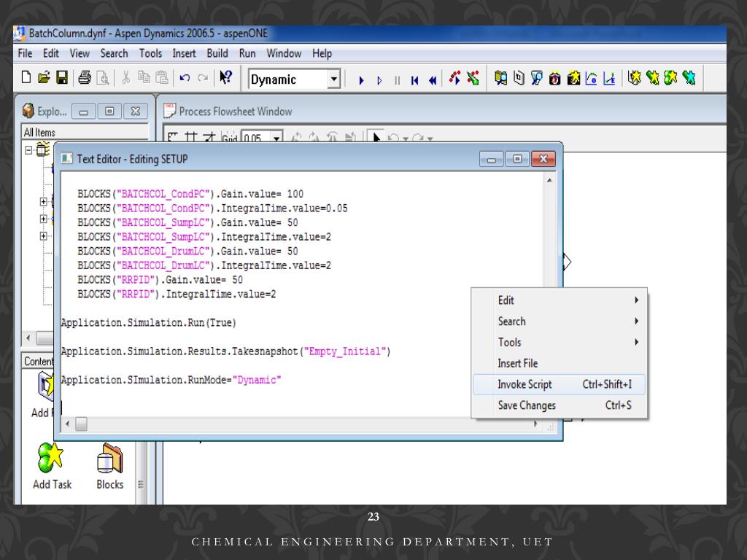The width and height of the screenshot is (747, 560).
Task: Choose Save Changes from context menu
Action: 560,405
